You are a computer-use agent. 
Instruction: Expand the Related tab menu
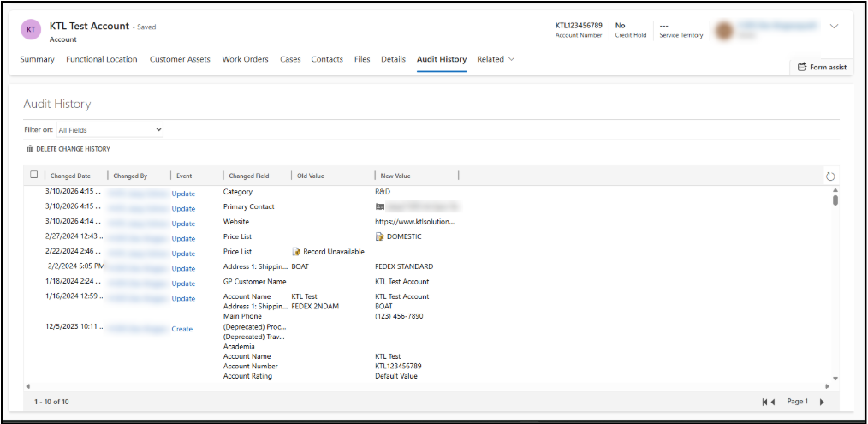496,59
